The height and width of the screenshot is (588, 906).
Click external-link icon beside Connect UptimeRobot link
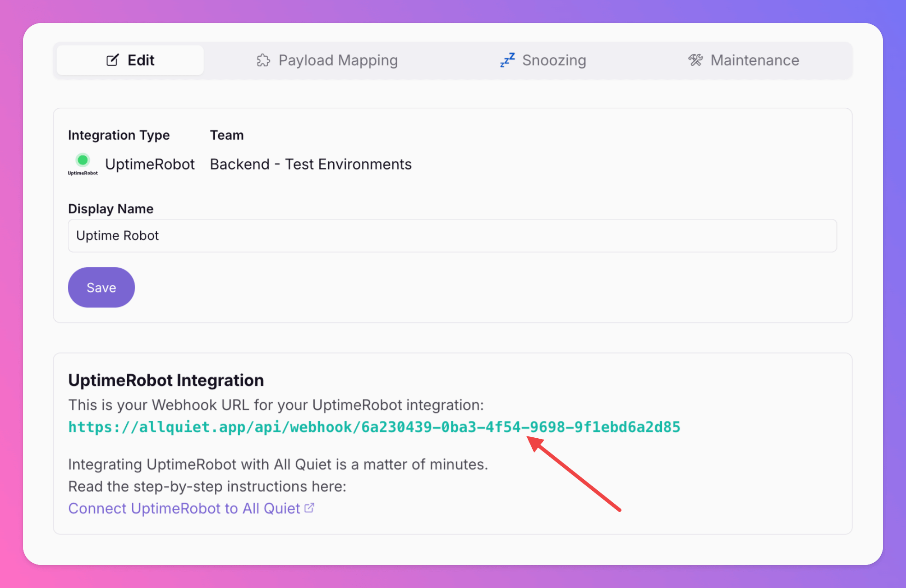[x=310, y=508]
